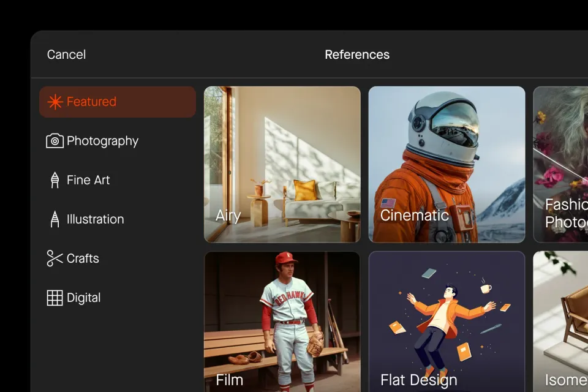
Task: Click the Featured starburst icon
Action: click(55, 102)
